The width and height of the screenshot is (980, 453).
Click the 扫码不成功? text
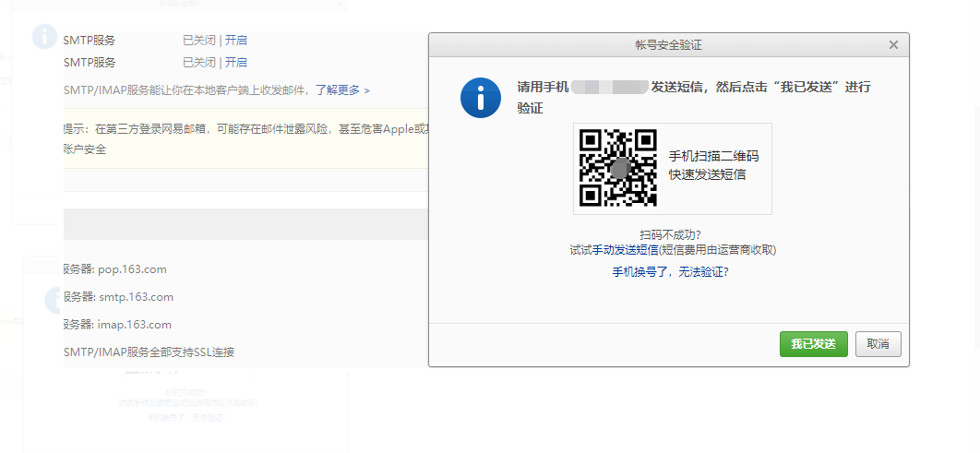[670, 235]
